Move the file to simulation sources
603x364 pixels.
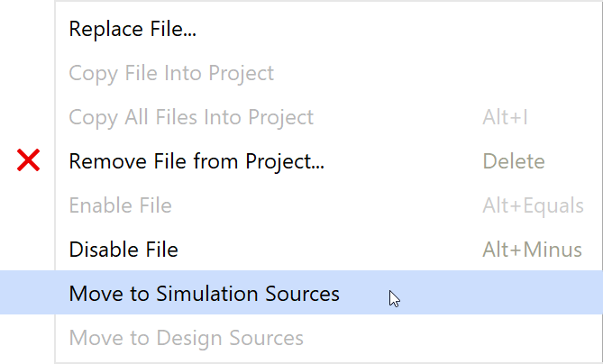click(x=204, y=294)
